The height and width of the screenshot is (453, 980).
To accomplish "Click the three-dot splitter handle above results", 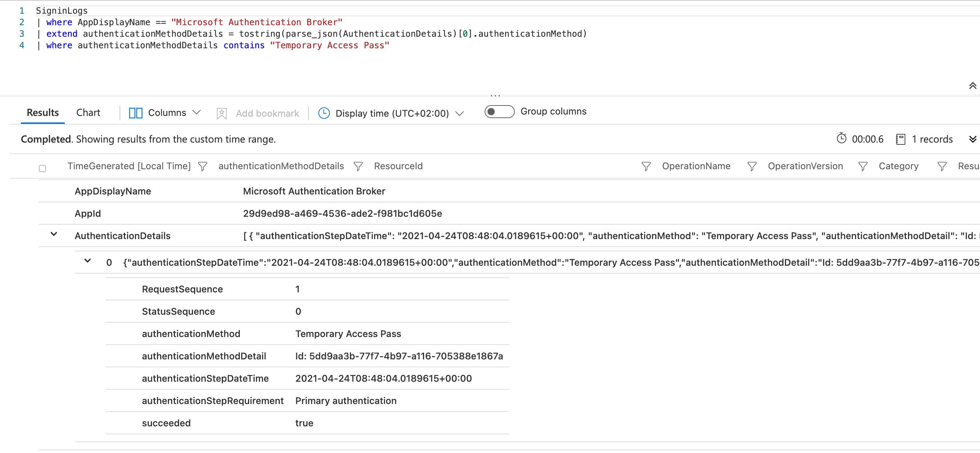I will 495,95.
